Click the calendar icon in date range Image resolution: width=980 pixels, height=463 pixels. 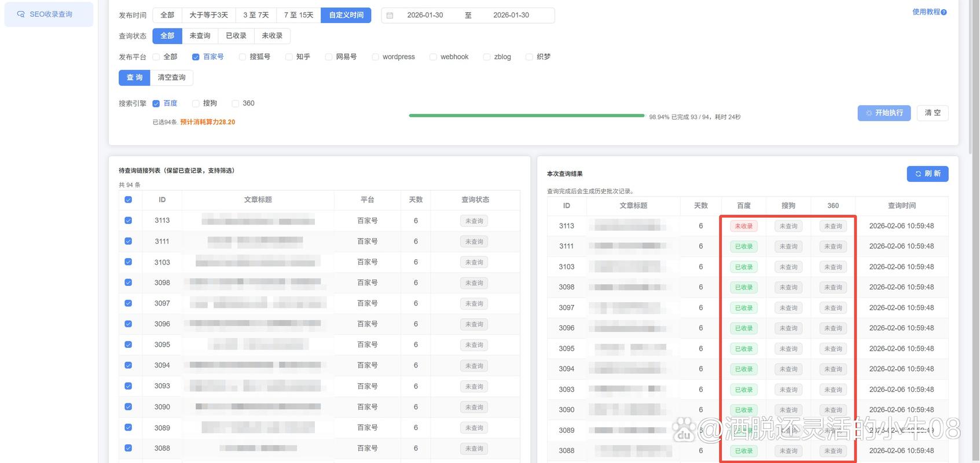(x=390, y=16)
